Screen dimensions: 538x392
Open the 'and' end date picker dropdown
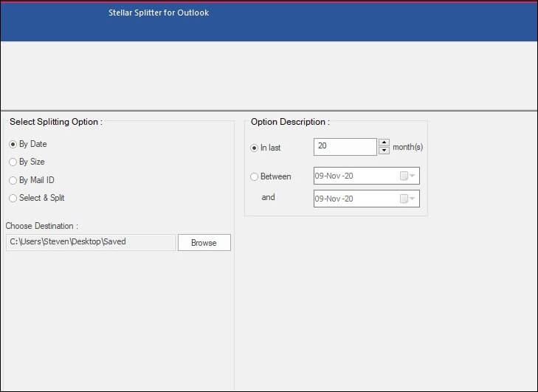[x=407, y=199]
